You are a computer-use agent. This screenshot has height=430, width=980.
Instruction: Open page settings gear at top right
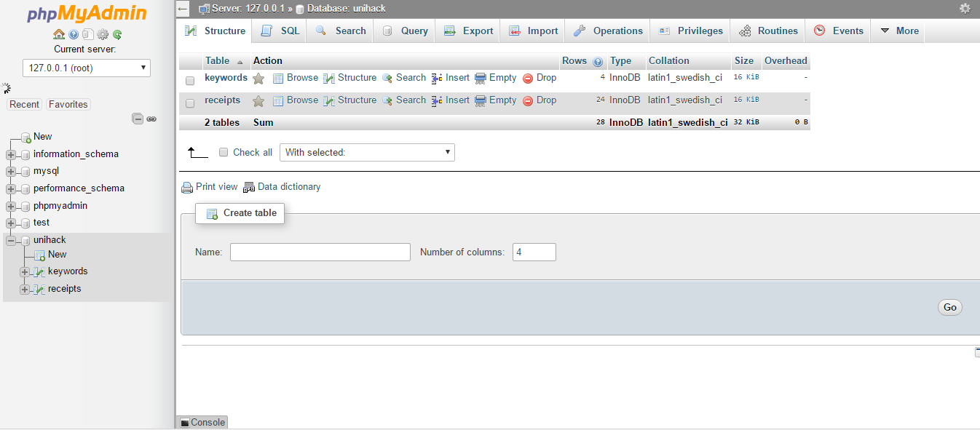click(x=965, y=9)
